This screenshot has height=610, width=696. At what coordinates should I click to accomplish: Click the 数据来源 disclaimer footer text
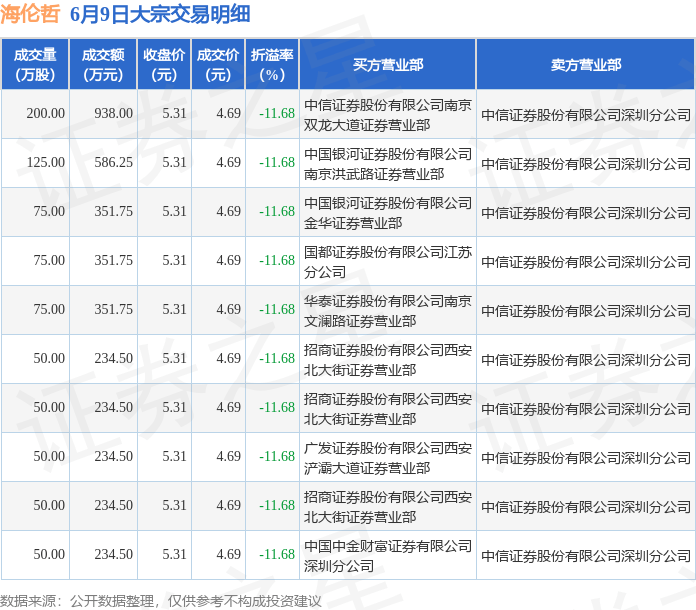[x=161, y=601]
